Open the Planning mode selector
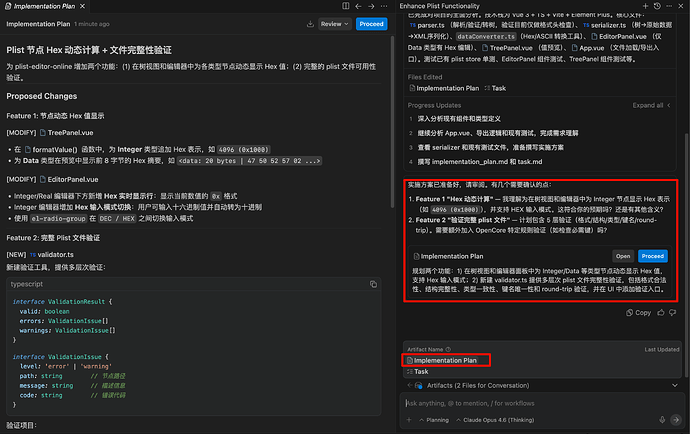The height and width of the screenshot is (434, 690). coord(434,420)
